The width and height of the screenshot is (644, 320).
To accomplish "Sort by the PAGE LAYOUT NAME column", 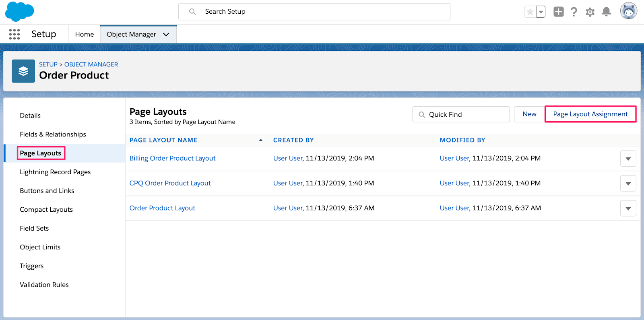I will [x=163, y=140].
